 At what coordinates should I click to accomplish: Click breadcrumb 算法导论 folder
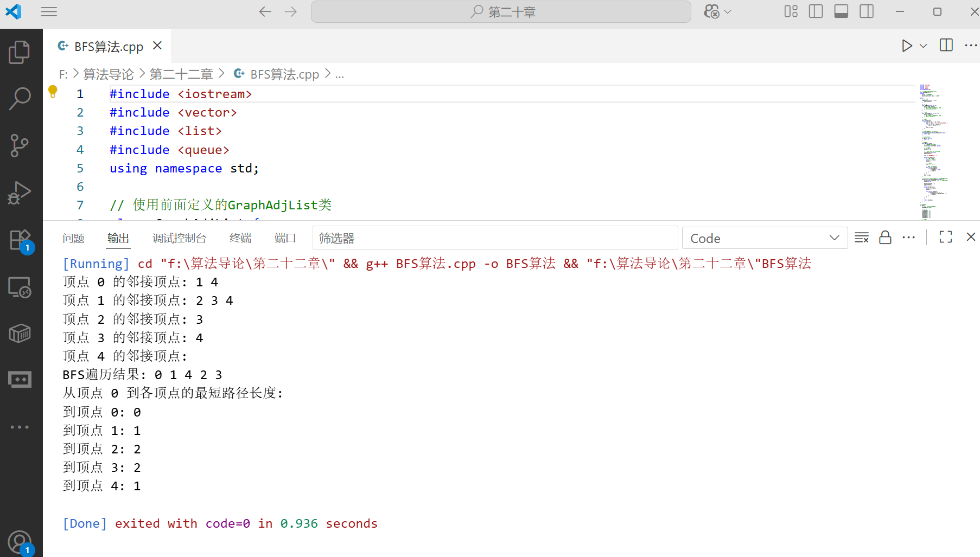pyautogui.click(x=108, y=74)
